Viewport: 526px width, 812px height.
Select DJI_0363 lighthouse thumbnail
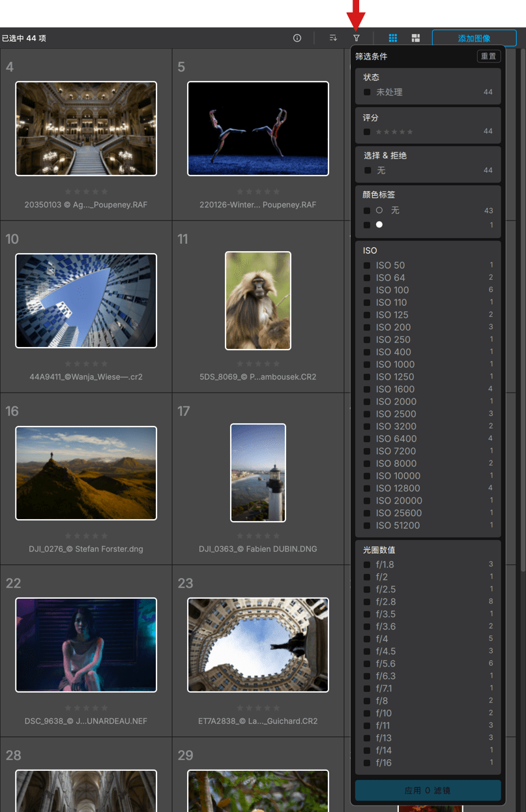[x=258, y=473]
